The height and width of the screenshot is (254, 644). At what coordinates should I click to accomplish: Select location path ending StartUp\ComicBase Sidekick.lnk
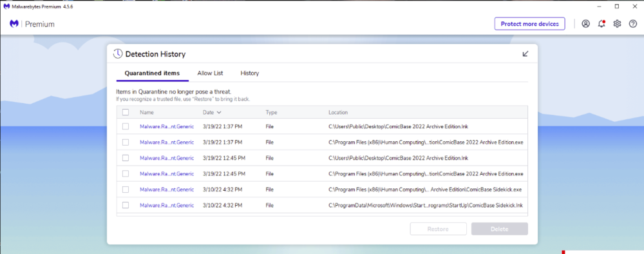(426, 205)
